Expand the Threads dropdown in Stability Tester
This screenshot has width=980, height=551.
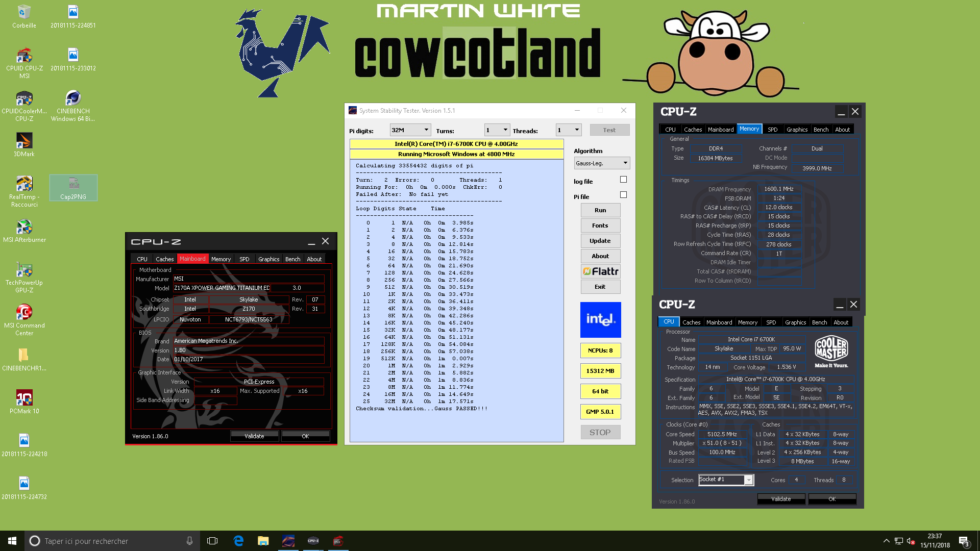569,130
